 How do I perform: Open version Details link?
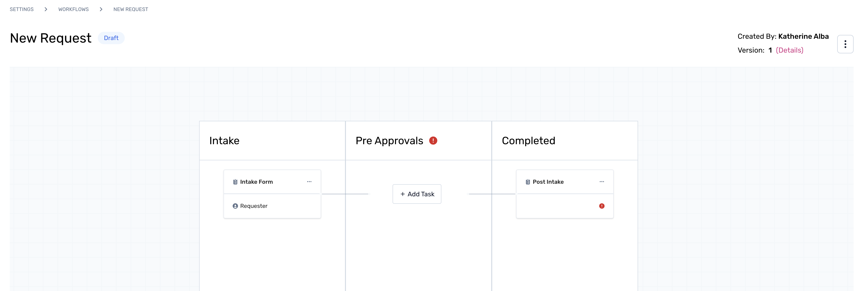(x=789, y=50)
